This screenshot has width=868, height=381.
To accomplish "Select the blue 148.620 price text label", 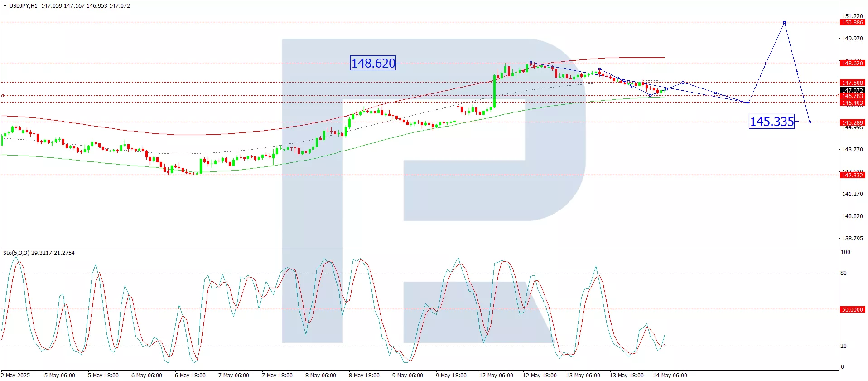I will [373, 63].
